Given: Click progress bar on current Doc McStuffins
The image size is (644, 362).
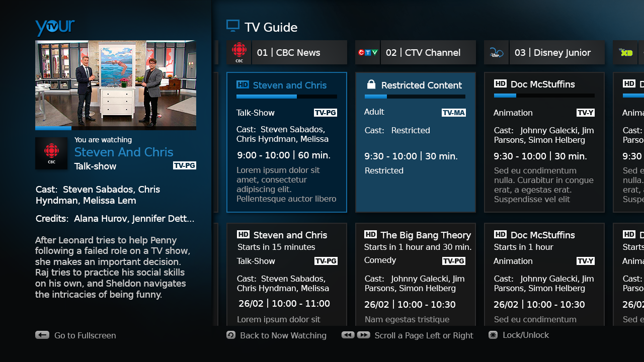Looking at the screenshot, I should 544,96.
